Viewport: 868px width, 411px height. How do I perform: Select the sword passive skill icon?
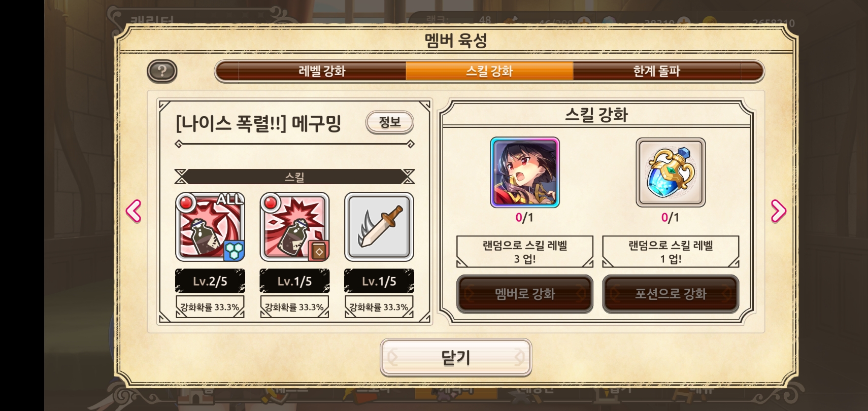(379, 227)
